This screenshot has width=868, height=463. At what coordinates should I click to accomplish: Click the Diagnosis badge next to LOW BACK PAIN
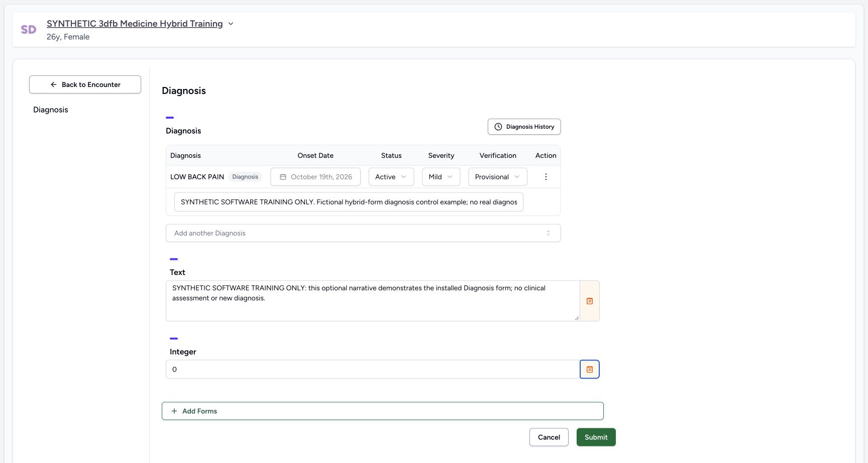[245, 177]
